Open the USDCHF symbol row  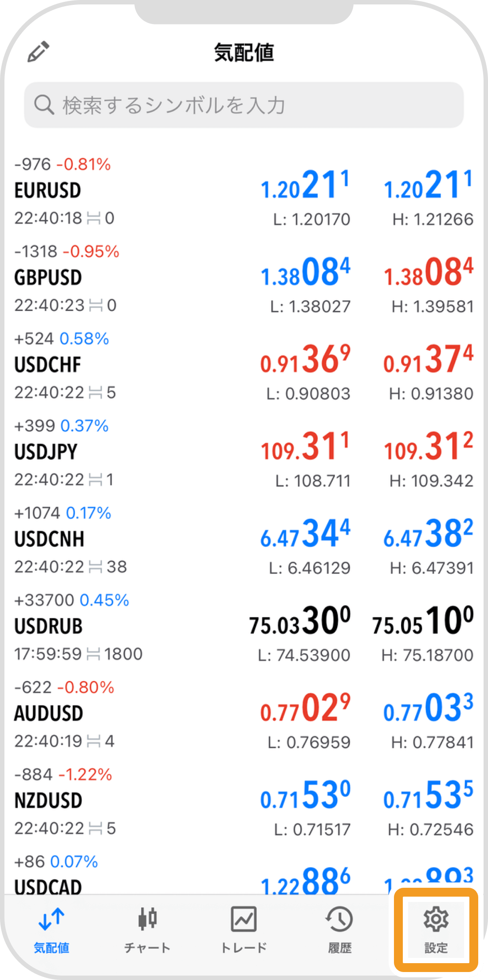click(244, 366)
